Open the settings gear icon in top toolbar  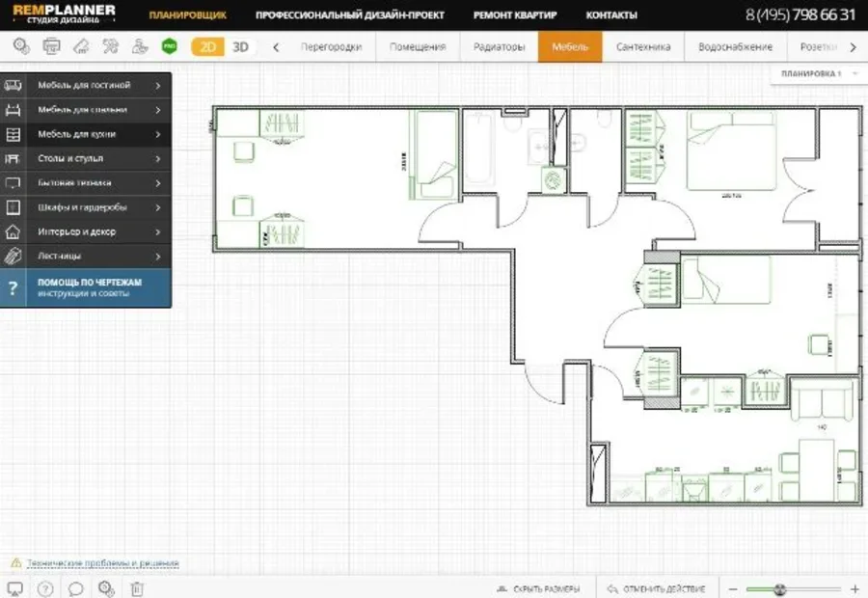pos(20,46)
